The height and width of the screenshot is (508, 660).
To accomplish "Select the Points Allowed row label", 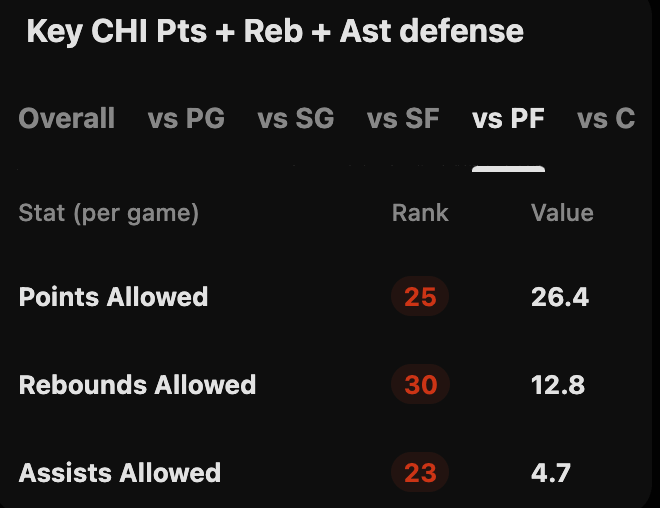I will pos(113,297).
